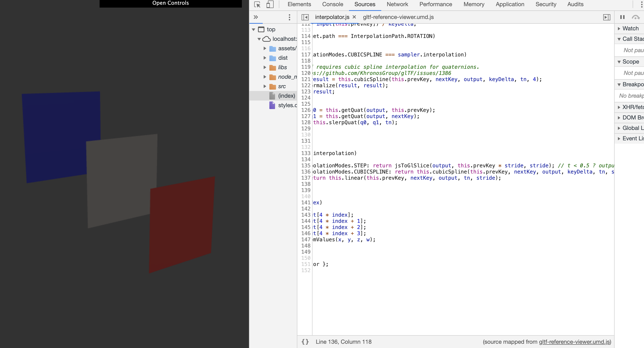Viewport: 644px width, 348px height.
Task: Click the show more navigator tabs chevrons
Action: tap(256, 17)
